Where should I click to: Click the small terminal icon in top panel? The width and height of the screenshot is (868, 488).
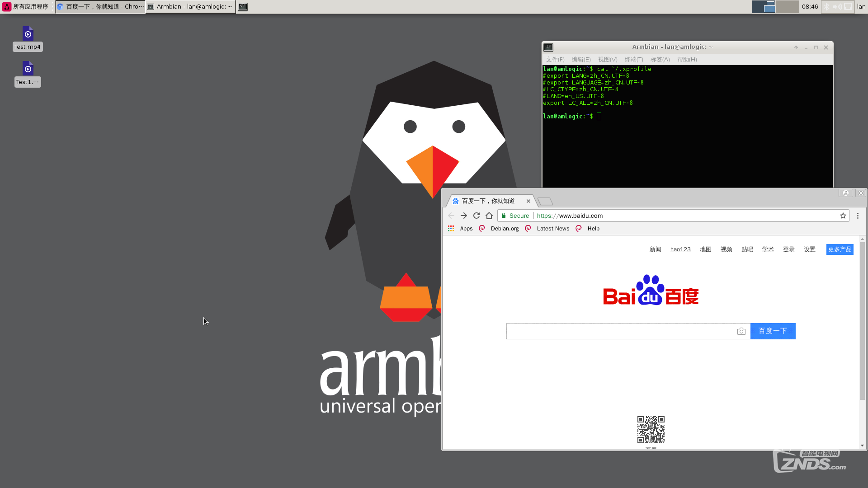(x=243, y=7)
